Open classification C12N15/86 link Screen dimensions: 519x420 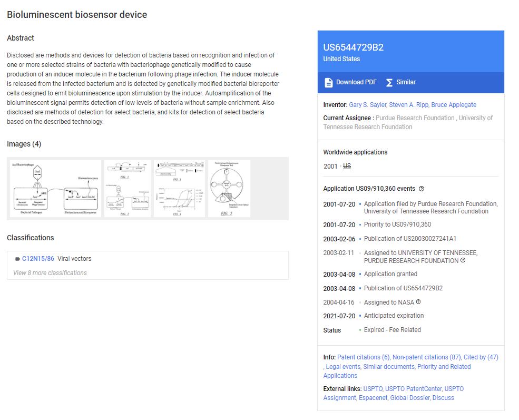(x=38, y=259)
